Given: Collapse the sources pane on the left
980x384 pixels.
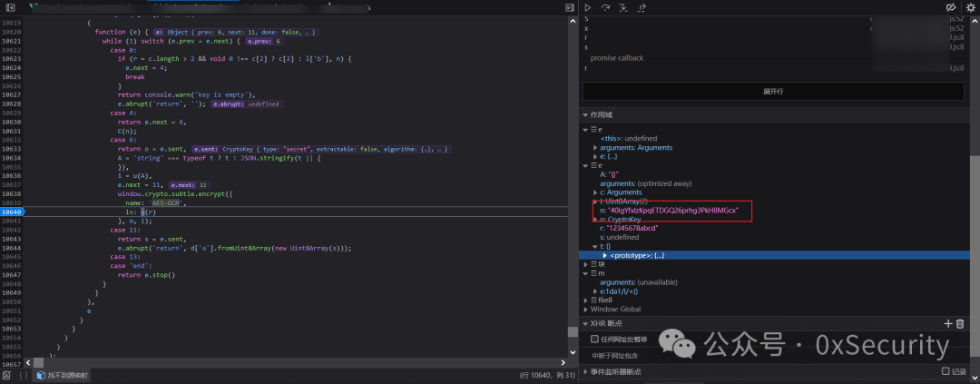Looking at the screenshot, I should pyautogui.click(x=10, y=7).
